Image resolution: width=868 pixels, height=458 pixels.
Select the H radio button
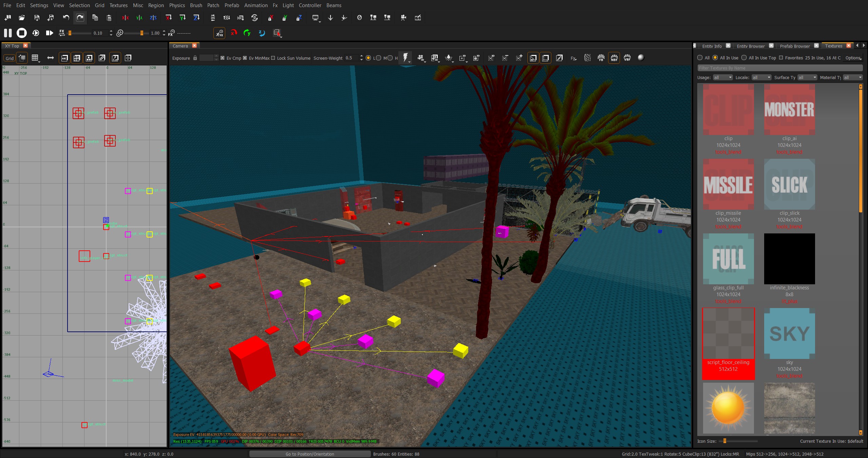point(390,58)
